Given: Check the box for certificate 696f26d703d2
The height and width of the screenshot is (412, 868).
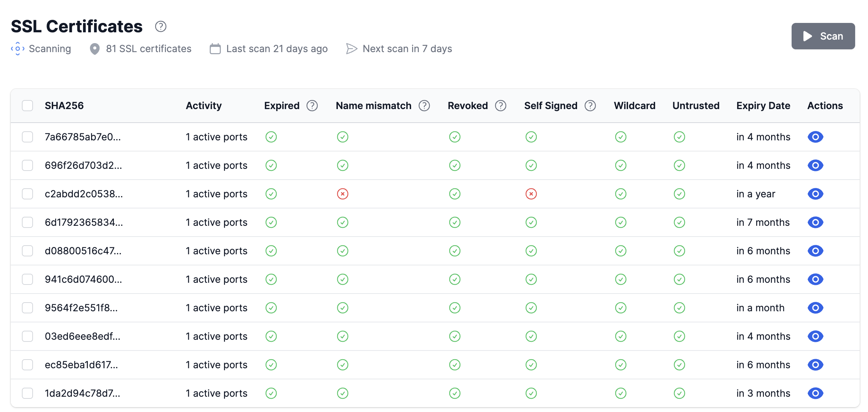Looking at the screenshot, I should point(27,165).
